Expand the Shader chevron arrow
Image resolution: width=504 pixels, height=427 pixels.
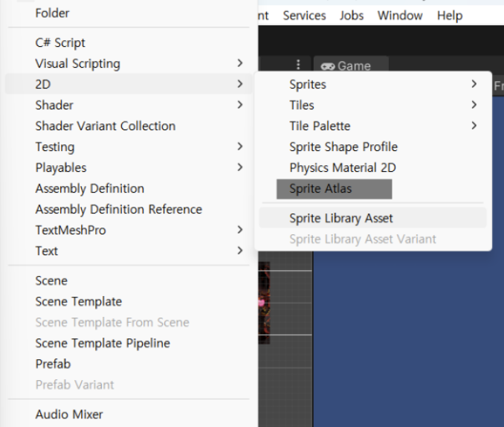click(x=240, y=105)
